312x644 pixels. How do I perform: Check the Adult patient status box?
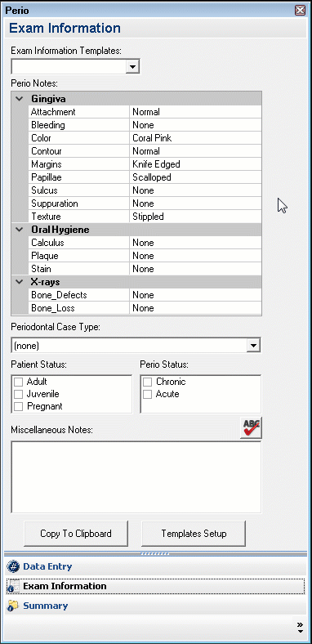click(x=19, y=382)
